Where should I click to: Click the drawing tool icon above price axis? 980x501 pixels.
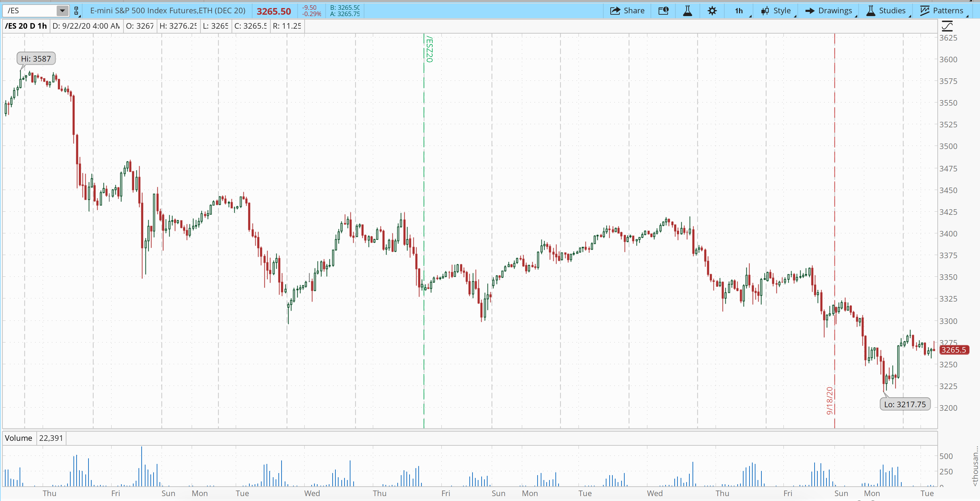tap(947, 26)
